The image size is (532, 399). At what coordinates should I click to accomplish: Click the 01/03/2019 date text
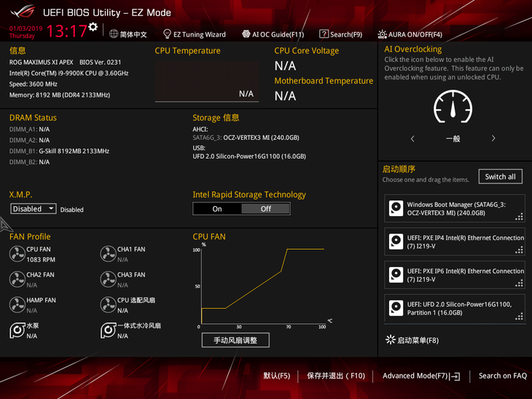coord(26,28)
